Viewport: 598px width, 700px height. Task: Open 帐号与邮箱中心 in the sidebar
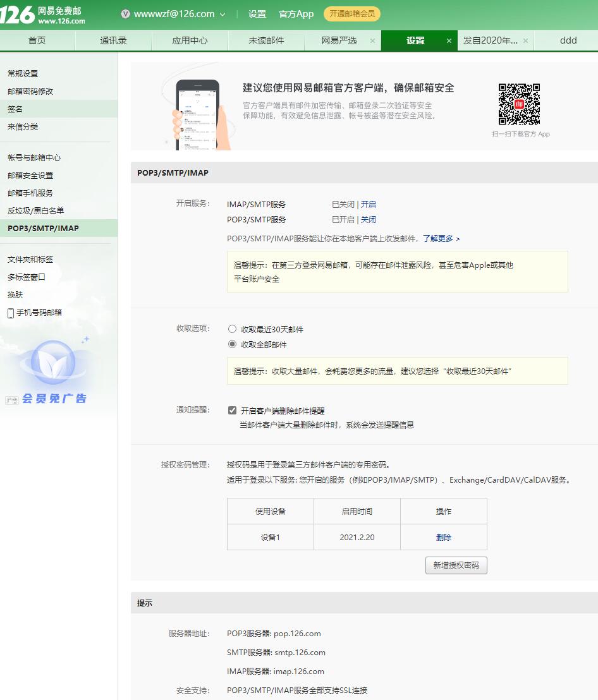click(x=34, y=157)
